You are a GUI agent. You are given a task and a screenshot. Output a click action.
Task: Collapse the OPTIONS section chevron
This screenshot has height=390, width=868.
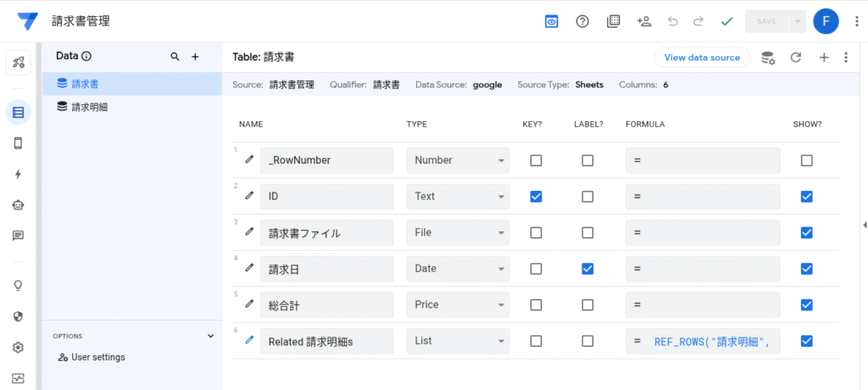tap(211, 336)
